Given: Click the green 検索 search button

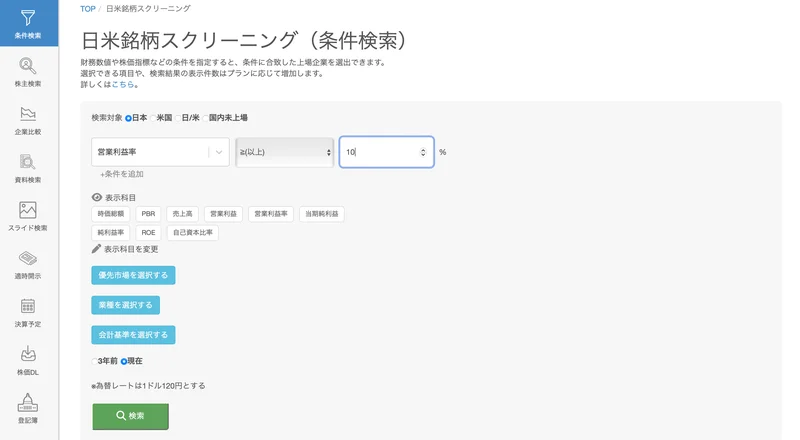Looking at the screenshot, I should [131, 416].
